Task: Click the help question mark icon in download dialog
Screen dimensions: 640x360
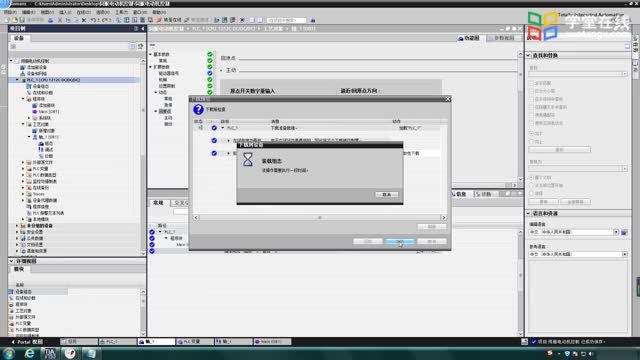Action: coord(198,109)
